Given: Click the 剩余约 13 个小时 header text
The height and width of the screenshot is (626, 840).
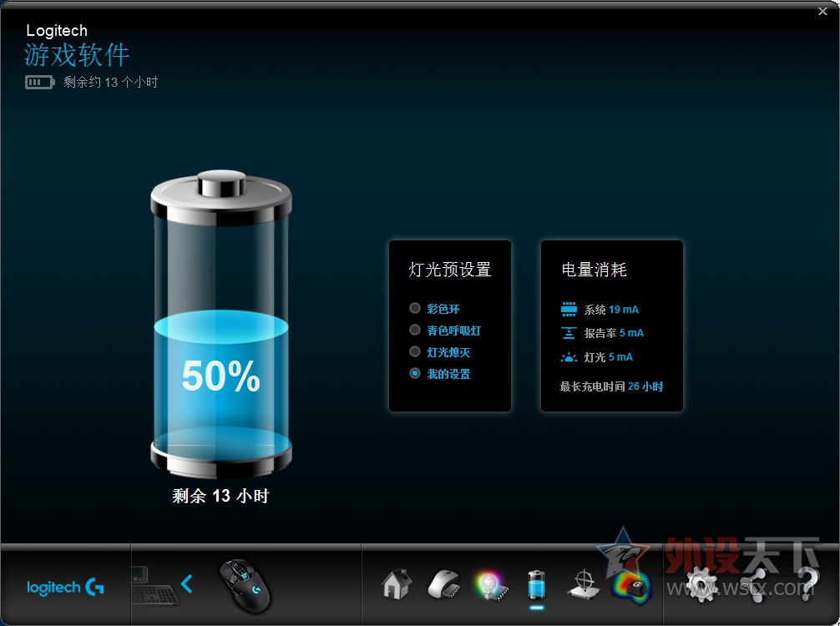Looking at the screenshot, I should pos(110,82).
